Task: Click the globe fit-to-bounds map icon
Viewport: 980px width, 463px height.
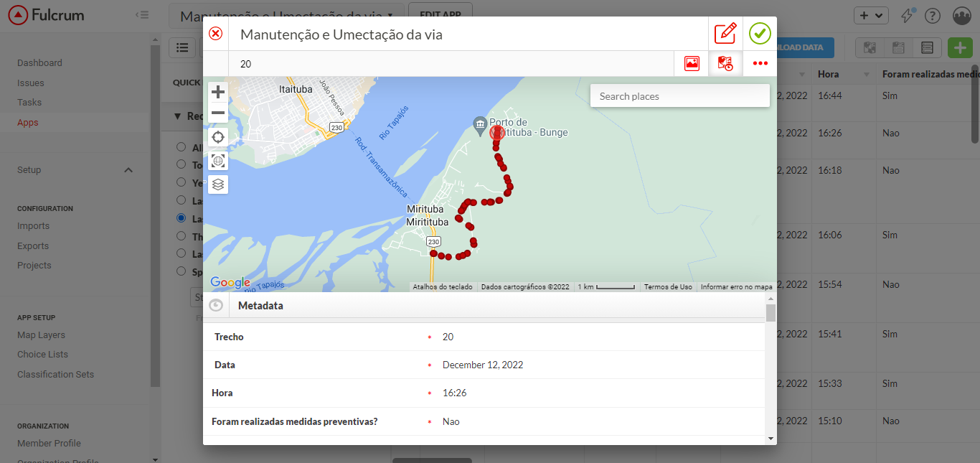Action: [x=218, y=161]
